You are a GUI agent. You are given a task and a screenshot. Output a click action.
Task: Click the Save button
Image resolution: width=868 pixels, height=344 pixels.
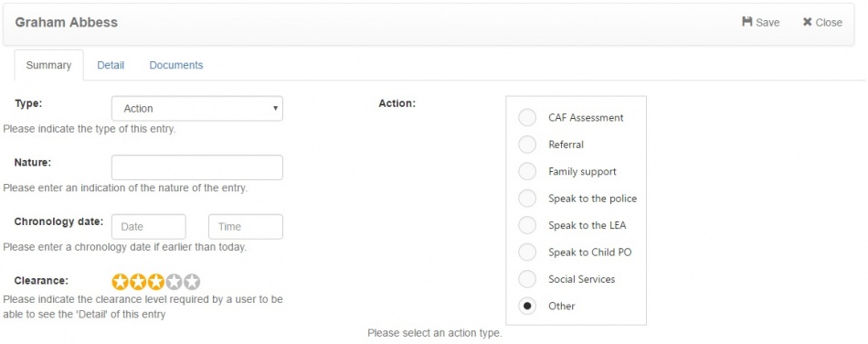click(x=760, y=22)
